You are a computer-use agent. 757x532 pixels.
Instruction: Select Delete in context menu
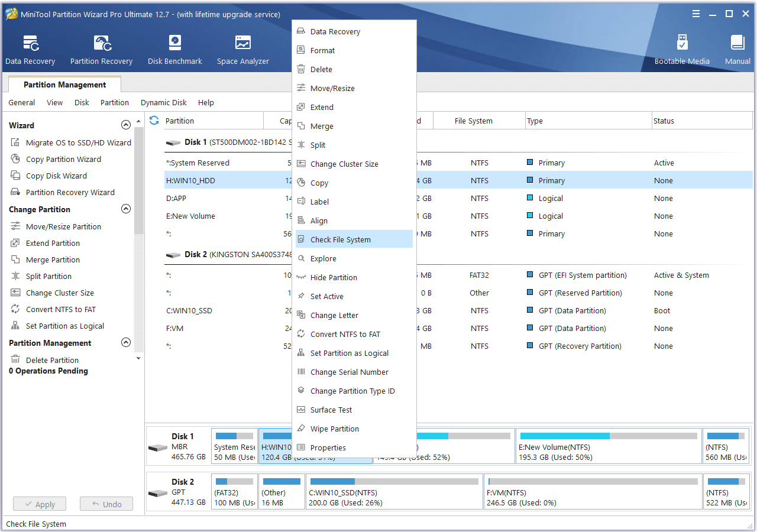pos(354,70)
